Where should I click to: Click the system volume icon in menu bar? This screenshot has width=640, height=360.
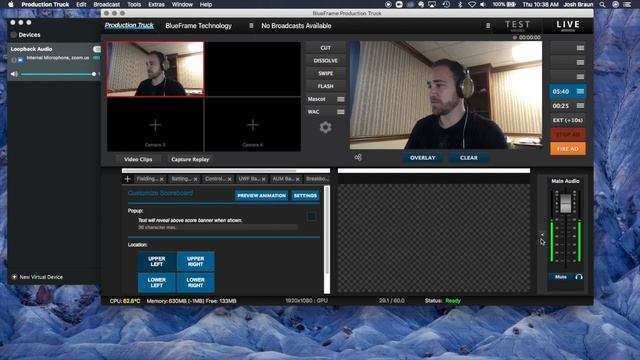click(x=483, y=4)
